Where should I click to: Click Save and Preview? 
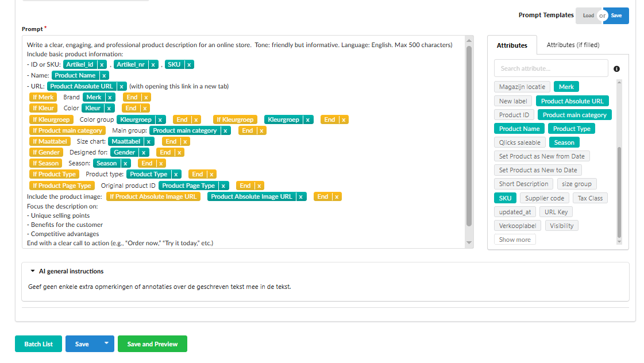(x=152, y=344)
